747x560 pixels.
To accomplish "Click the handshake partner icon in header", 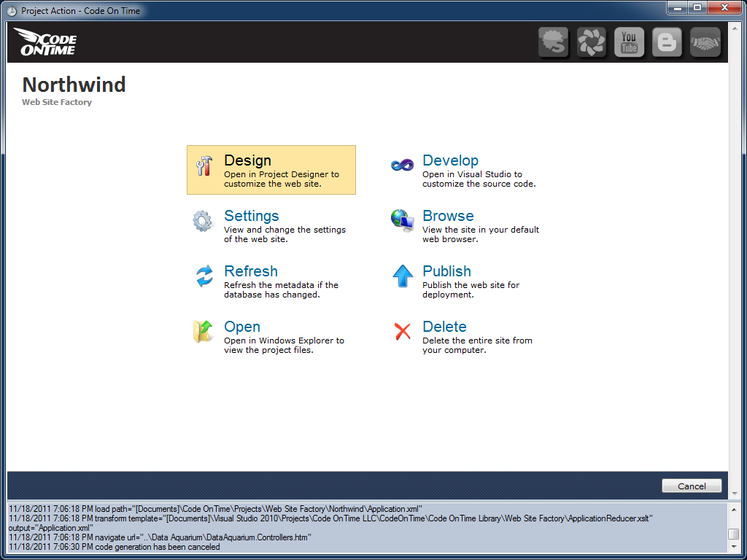I will click(x=705, y=42).
